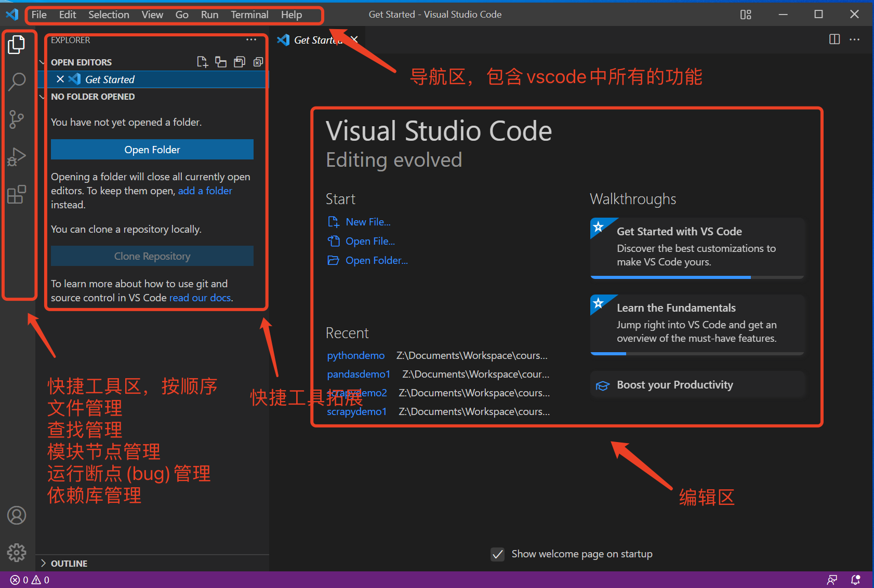Toggle Show welcome page on startup

[498, 554]
